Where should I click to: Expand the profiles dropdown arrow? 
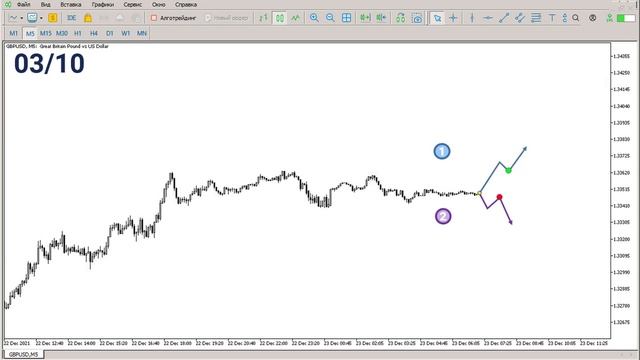(41, 18)
